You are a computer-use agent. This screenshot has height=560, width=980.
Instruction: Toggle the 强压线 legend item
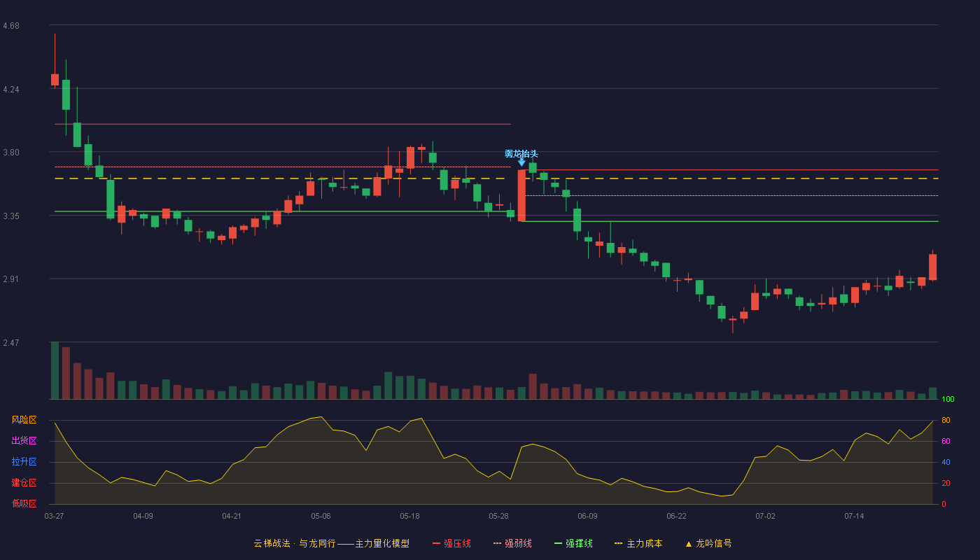451,543
